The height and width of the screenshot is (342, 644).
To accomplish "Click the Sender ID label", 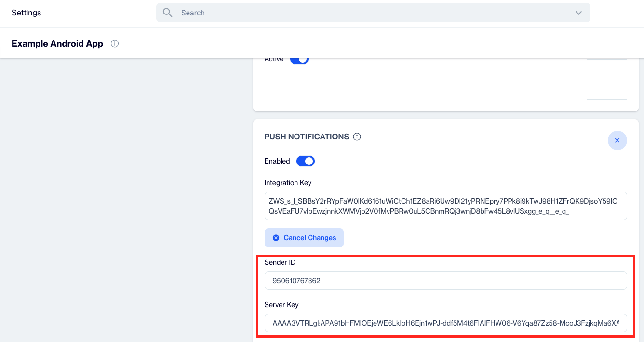I will click(x=280, y=262).
